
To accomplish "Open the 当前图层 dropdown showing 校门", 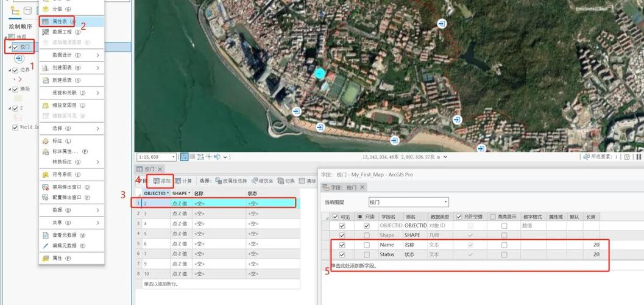I will (408, 202).
